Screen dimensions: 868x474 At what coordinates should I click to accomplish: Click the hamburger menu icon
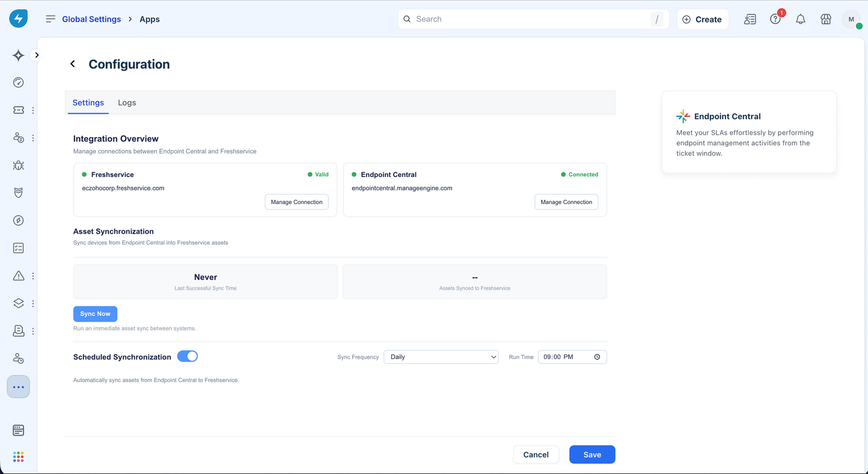point(51,19)
